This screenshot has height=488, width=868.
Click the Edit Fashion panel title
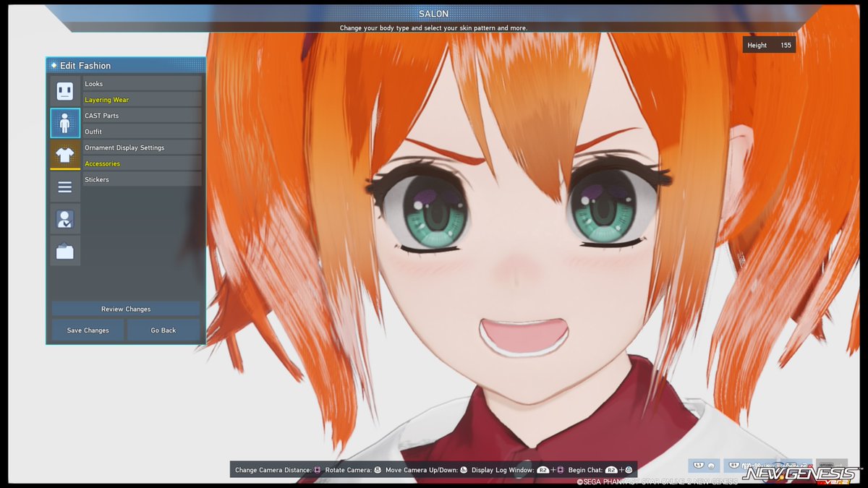(85, 66)
